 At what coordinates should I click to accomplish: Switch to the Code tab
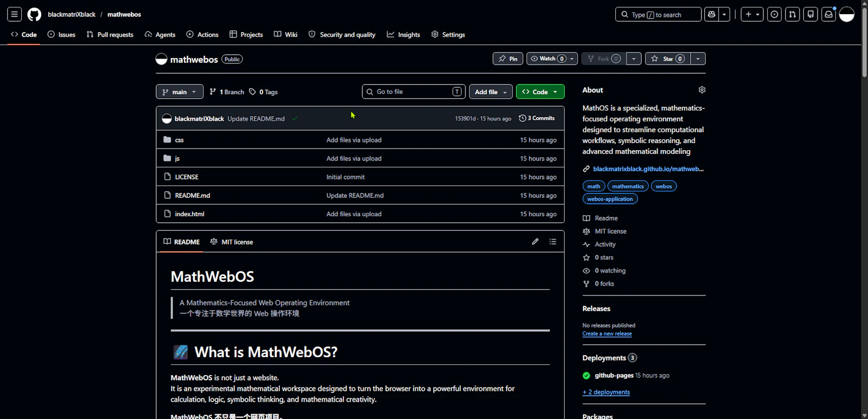click(24, 35)
